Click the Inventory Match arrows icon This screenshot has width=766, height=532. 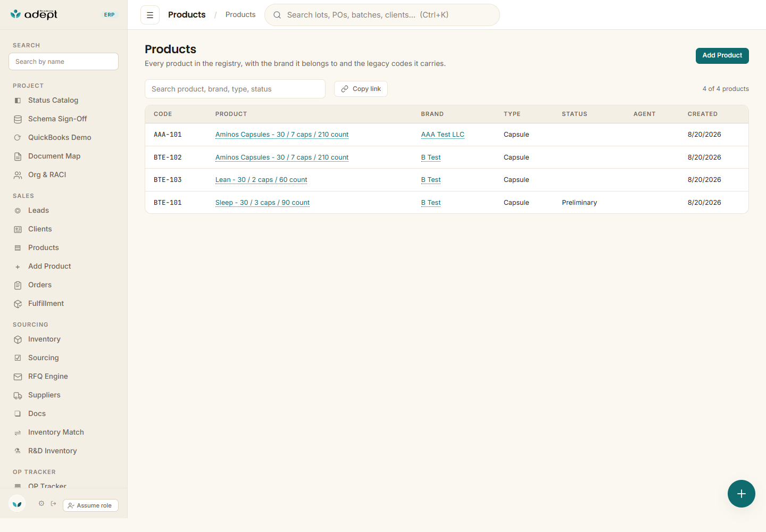pos(18,433)
